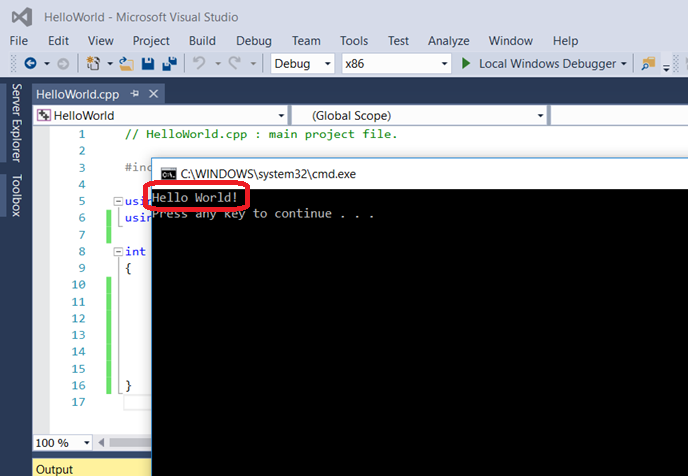688x476 pixels.
Task: Pin the HelloWorld.cpp tab
Action: 135,93
